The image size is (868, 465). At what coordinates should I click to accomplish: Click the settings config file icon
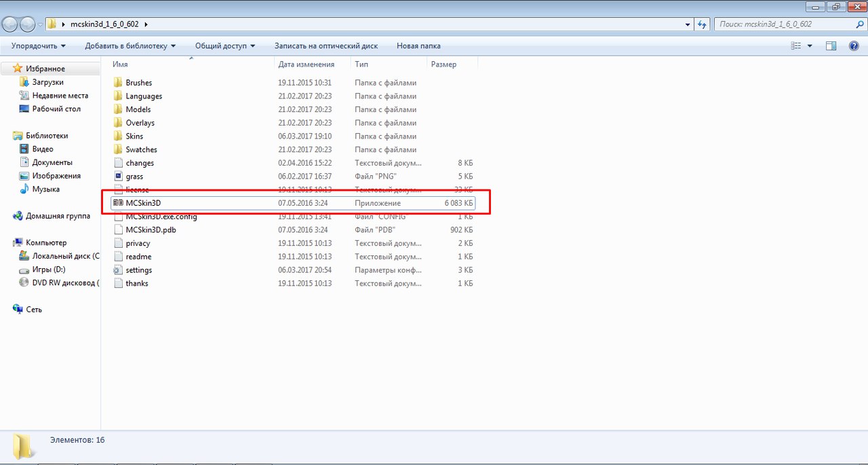tap(117, 270)
